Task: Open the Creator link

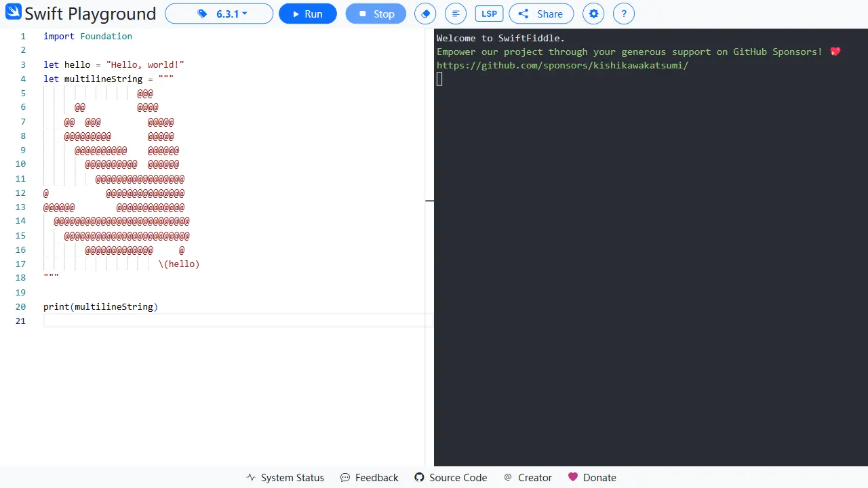Action: coord(528,478)
